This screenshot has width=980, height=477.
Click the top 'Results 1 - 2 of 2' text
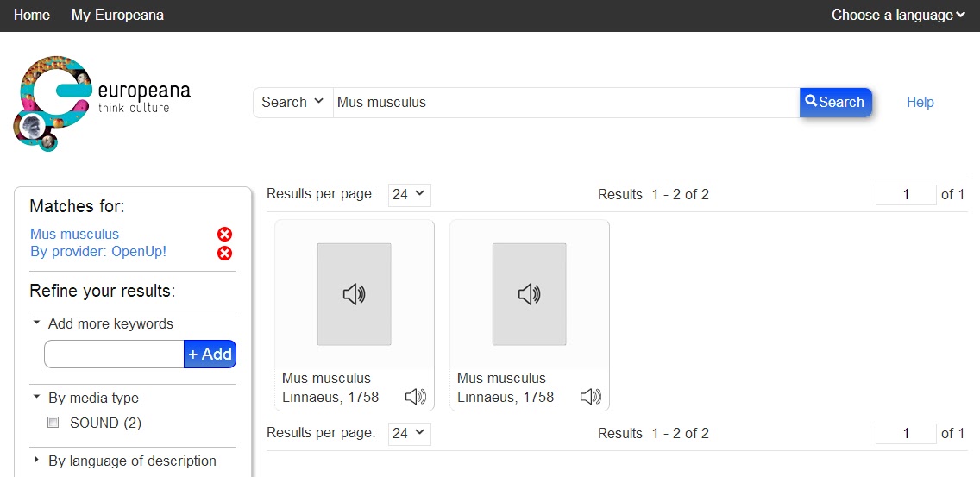pos(653,194)
